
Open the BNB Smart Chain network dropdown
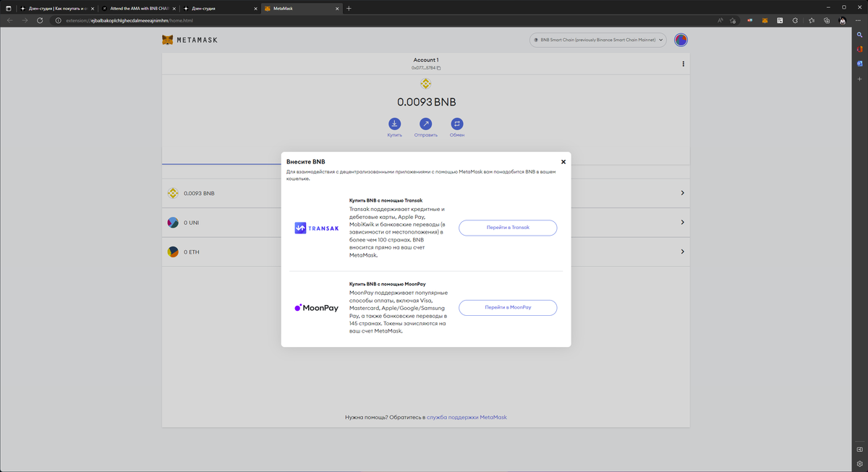598,40
